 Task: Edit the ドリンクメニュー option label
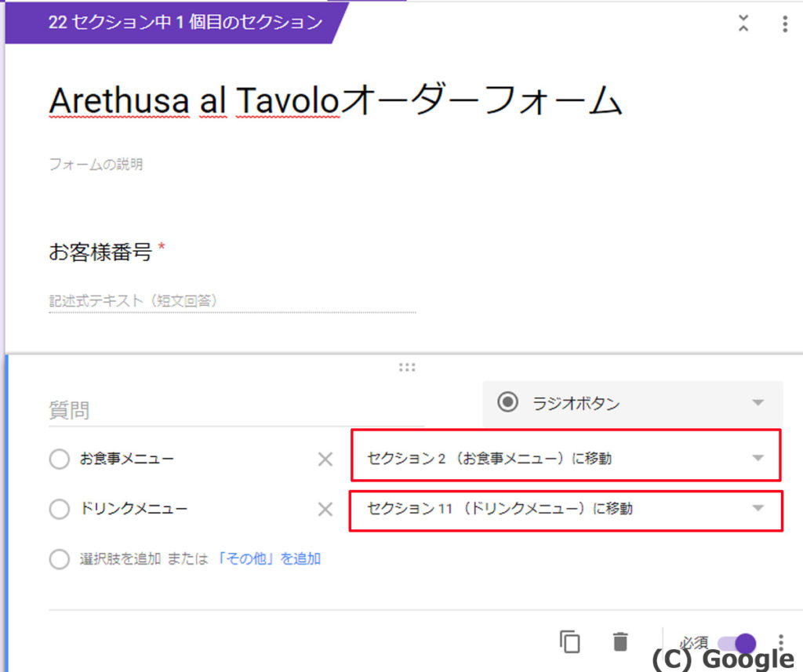(x=133, y=509)
